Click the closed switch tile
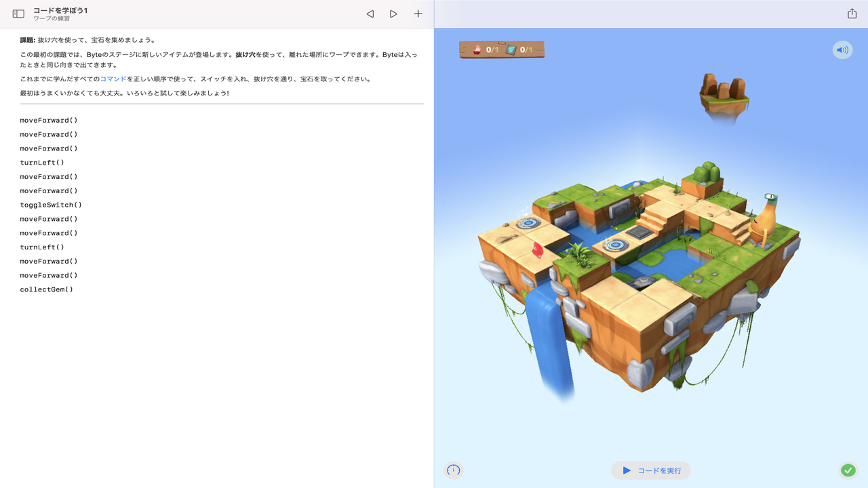The image size is (868, 488). [639, 232]
